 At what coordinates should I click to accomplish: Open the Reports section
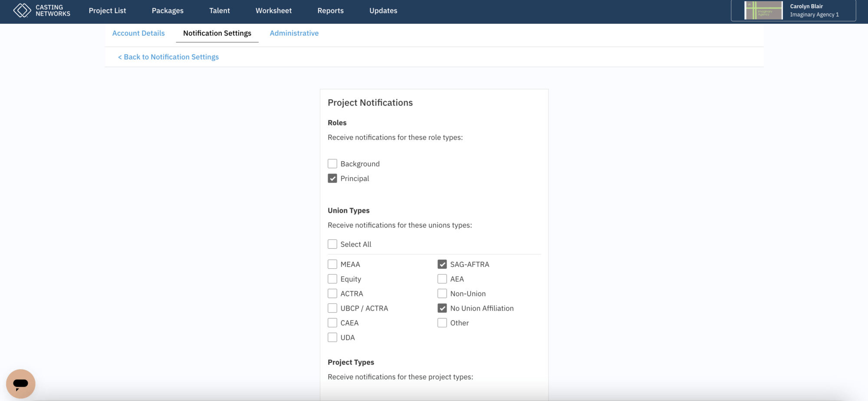click(x=330, y=10)
